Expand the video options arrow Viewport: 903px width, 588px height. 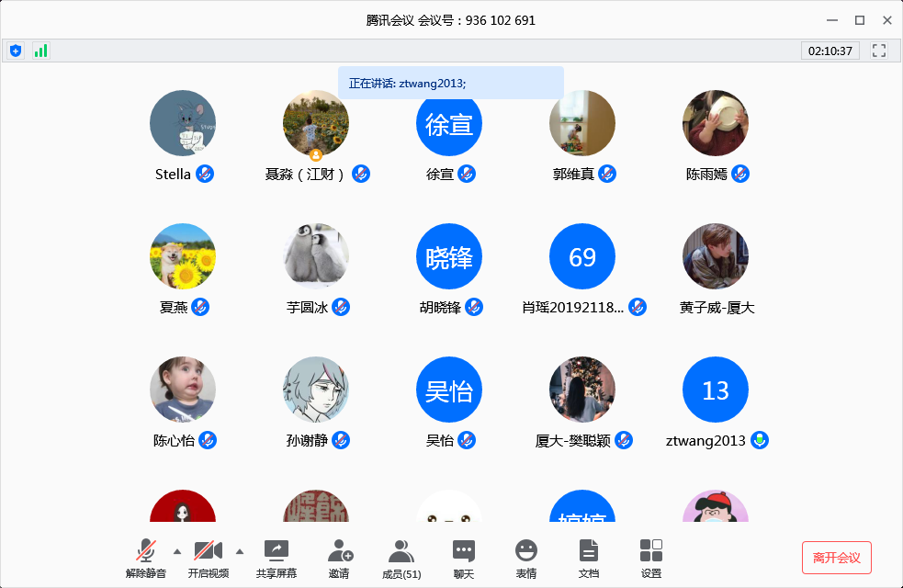click(240, 551)
